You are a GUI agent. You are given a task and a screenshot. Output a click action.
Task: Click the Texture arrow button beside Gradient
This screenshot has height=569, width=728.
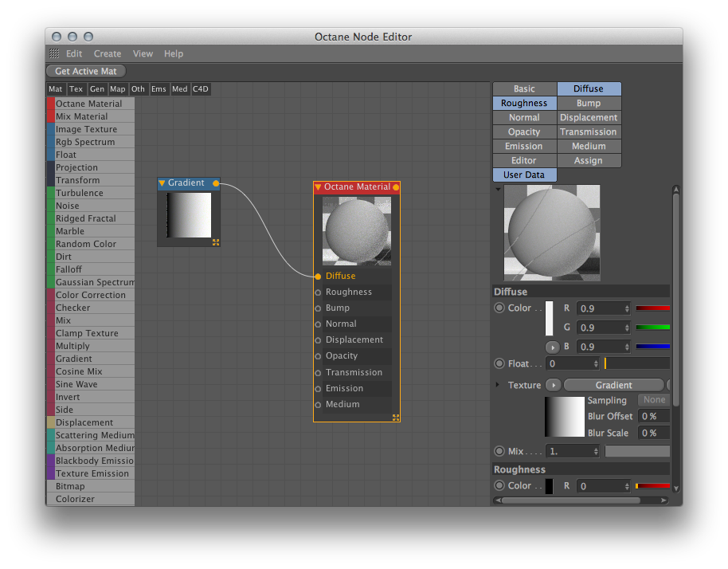click(554, 385)
